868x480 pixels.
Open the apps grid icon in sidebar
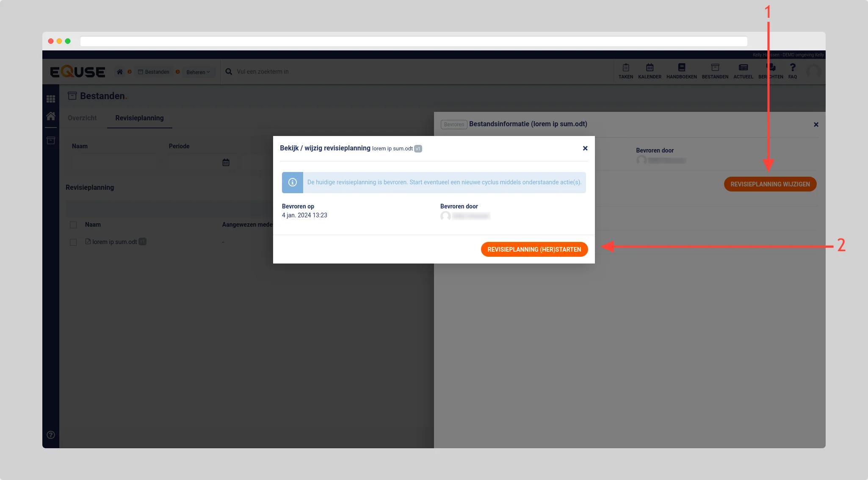pos(51,99)
